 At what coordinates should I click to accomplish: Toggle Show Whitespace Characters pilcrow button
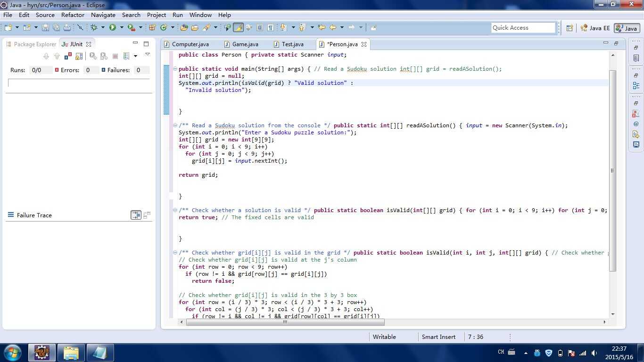point(271,28)
